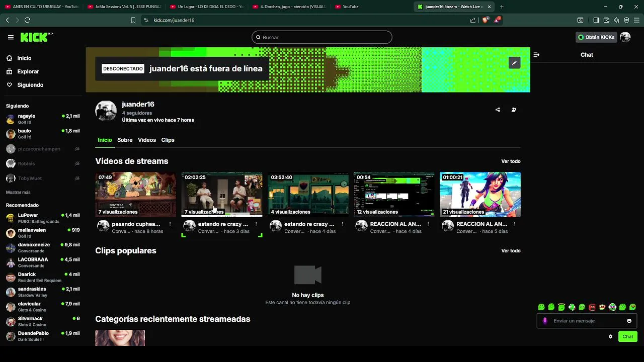This screenshot has width=644, height=362.
Task: Share the juander16 channel via the share icon
Action: click(498, 110)
